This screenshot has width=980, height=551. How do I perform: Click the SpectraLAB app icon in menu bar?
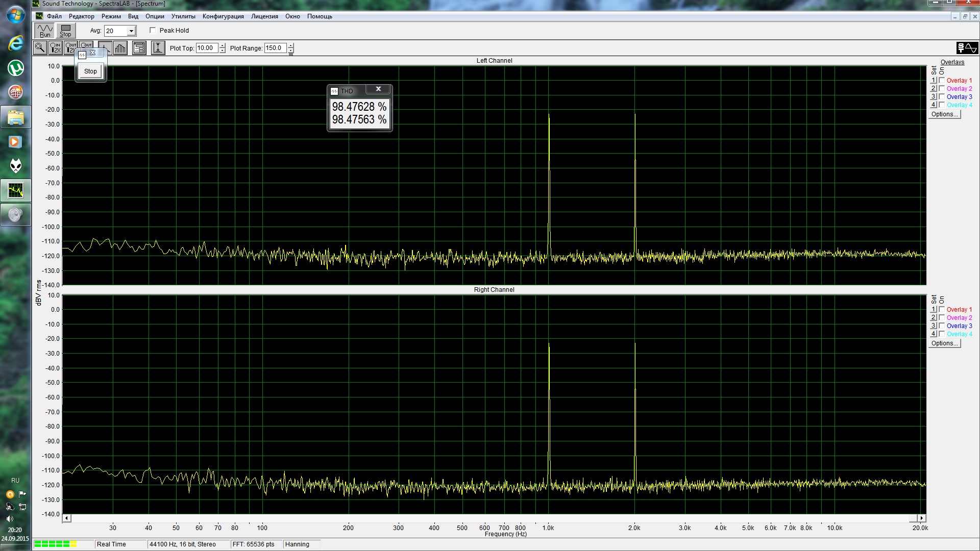click(39, 16)
